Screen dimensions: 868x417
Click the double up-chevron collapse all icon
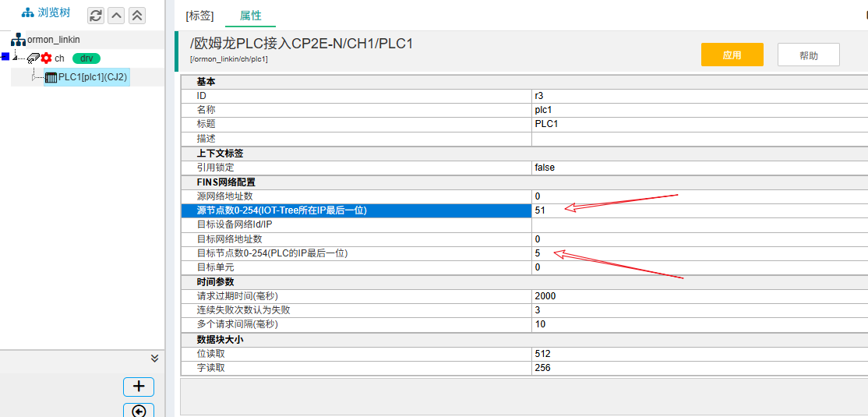136,16
